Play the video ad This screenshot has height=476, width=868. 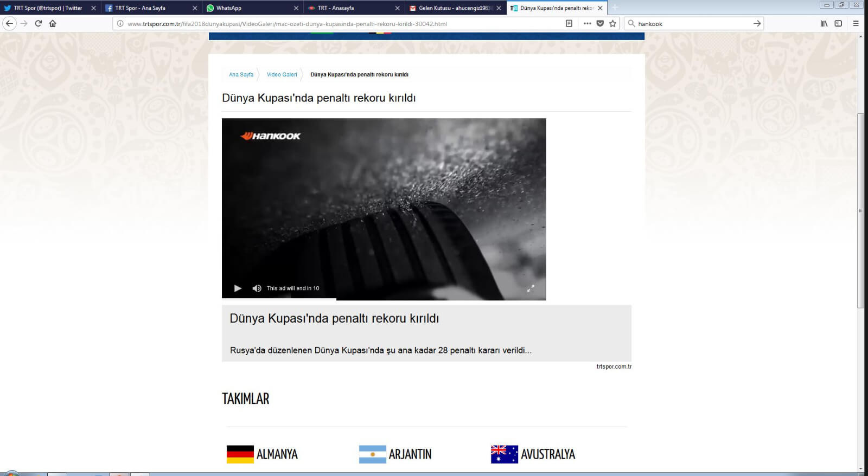(238, 288)
